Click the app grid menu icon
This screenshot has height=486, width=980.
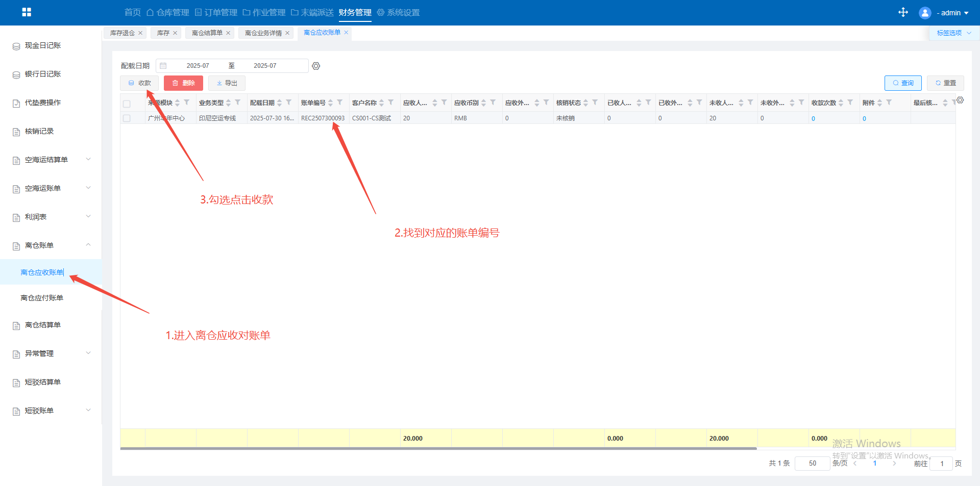(x=27, y=12)
